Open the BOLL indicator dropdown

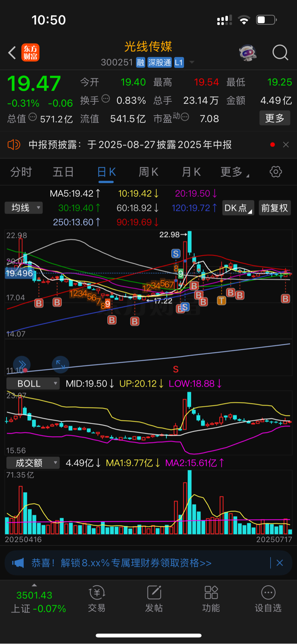[x=33, y=384]
